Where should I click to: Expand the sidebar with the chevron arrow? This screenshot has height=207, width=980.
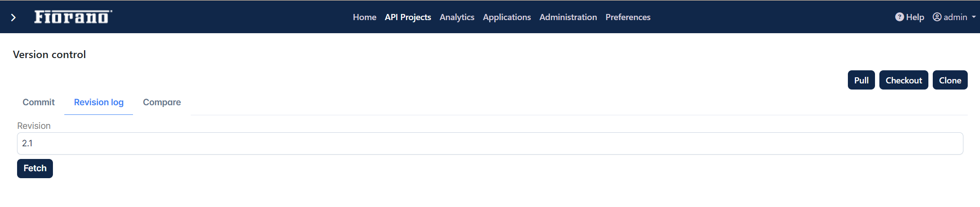coord(14,17)
